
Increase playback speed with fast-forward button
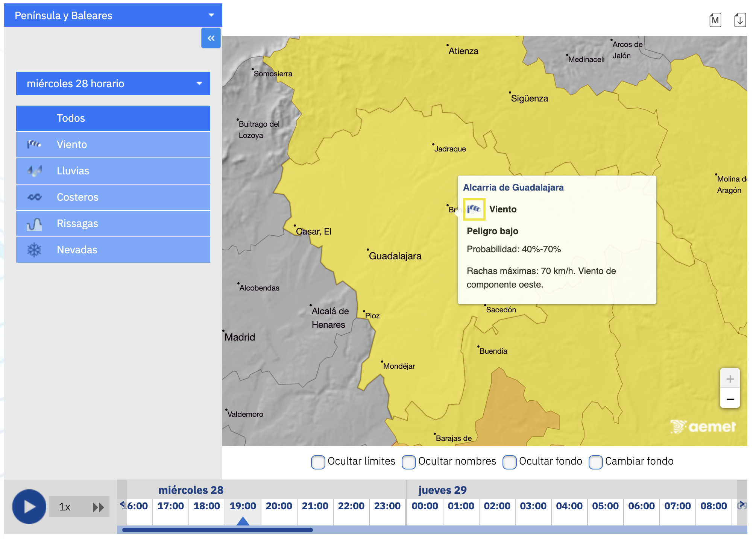coord(98,507)
